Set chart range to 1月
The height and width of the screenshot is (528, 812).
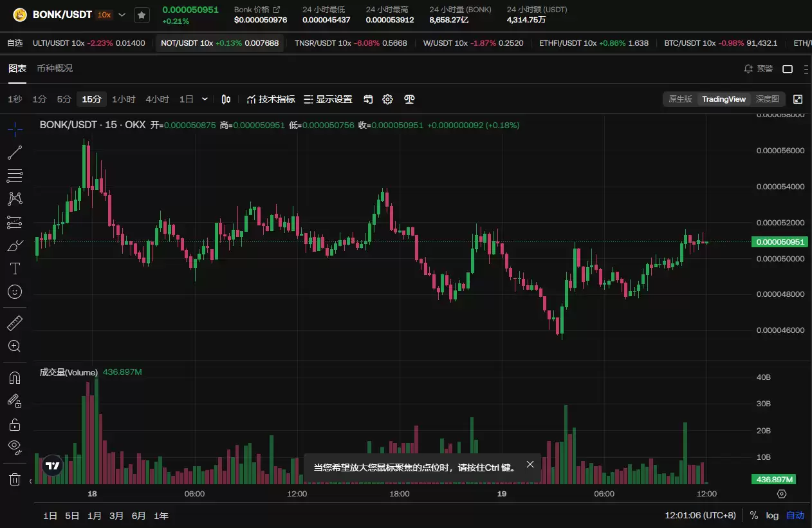coord(95,516)
